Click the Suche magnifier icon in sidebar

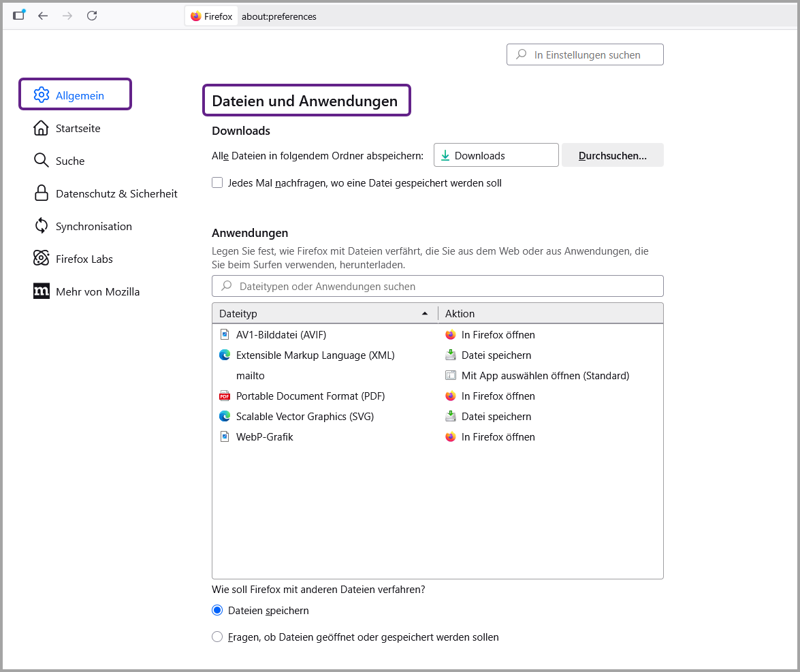pyautogui.click(x=42, y=161)
